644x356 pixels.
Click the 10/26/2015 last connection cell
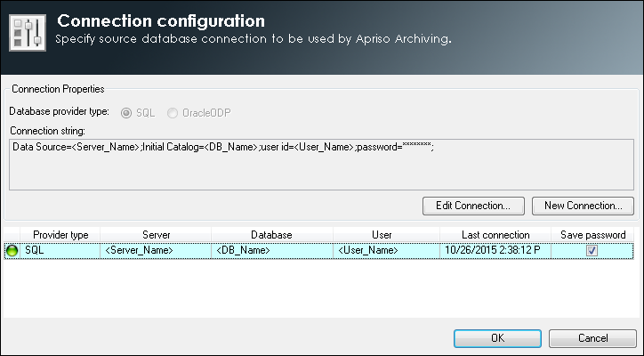[x=493, y=252]
